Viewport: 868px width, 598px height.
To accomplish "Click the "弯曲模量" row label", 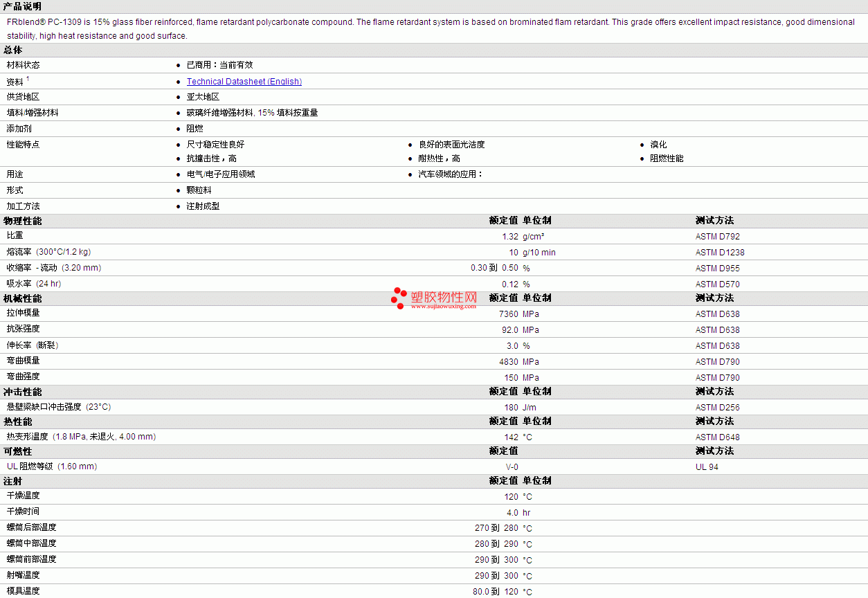I will point(24,361).
